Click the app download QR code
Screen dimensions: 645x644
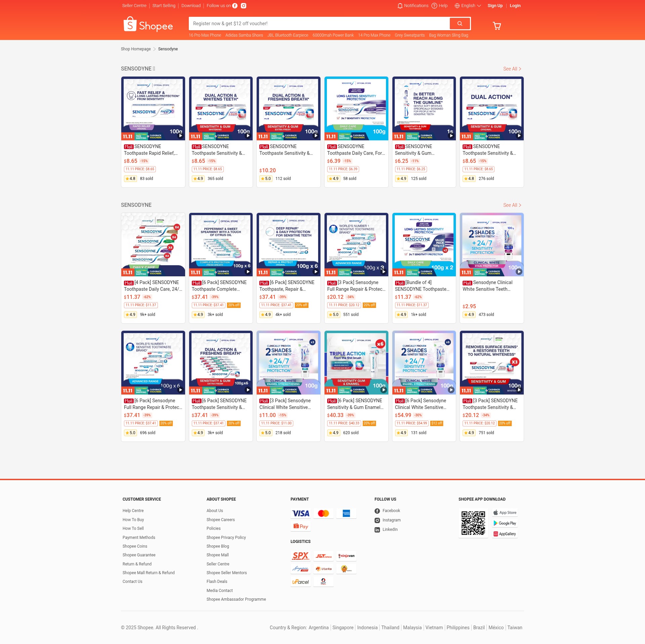point(473,523)
